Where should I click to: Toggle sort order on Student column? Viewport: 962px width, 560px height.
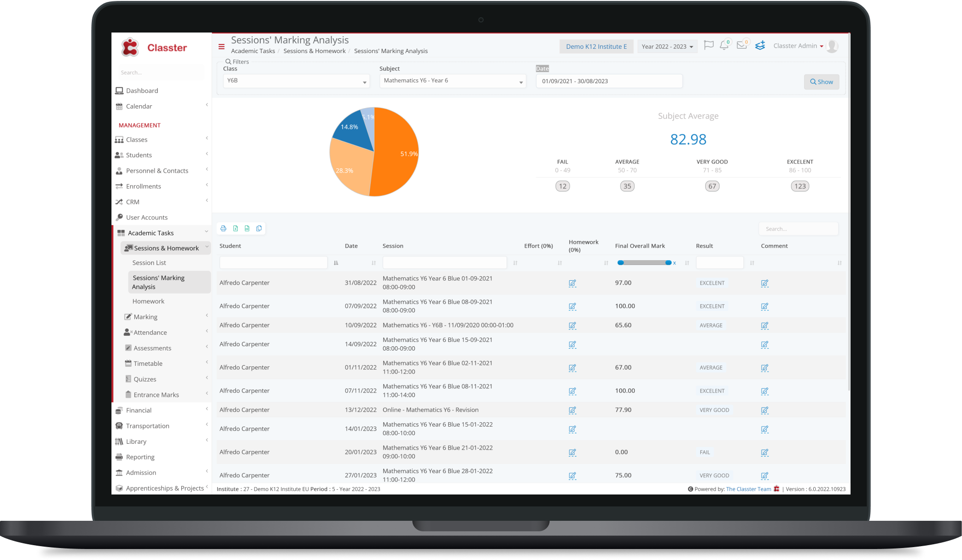tap(336, 263)
